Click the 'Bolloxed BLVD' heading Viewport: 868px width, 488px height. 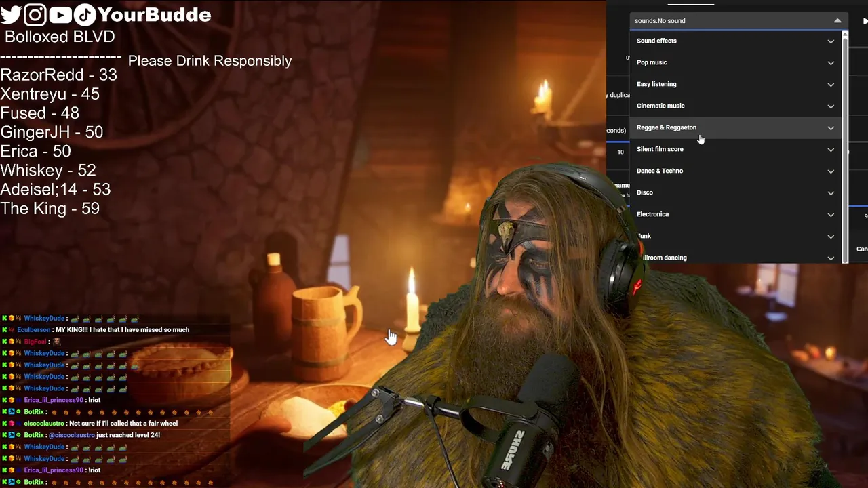coord(60,37)
